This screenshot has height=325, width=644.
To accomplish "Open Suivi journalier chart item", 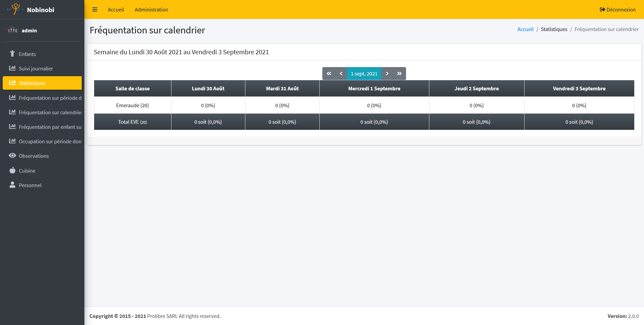I will [36, 68].
